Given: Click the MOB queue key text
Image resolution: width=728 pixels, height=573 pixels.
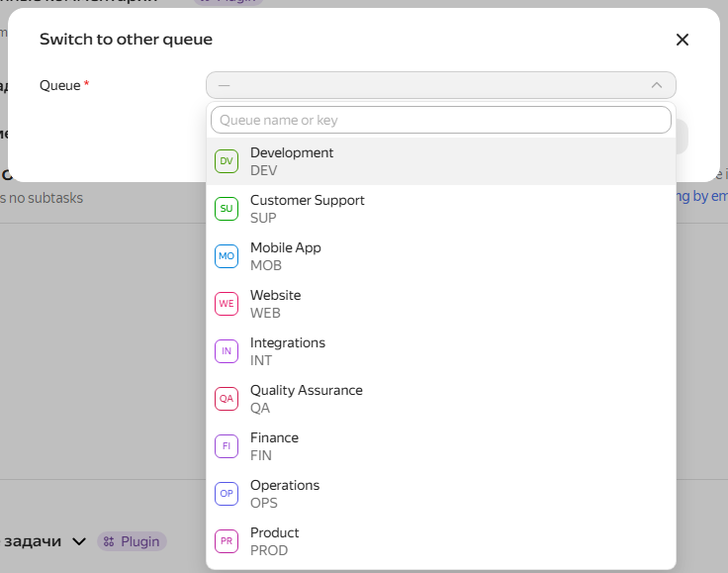Looking at the screenshot, I should point(266,265).
